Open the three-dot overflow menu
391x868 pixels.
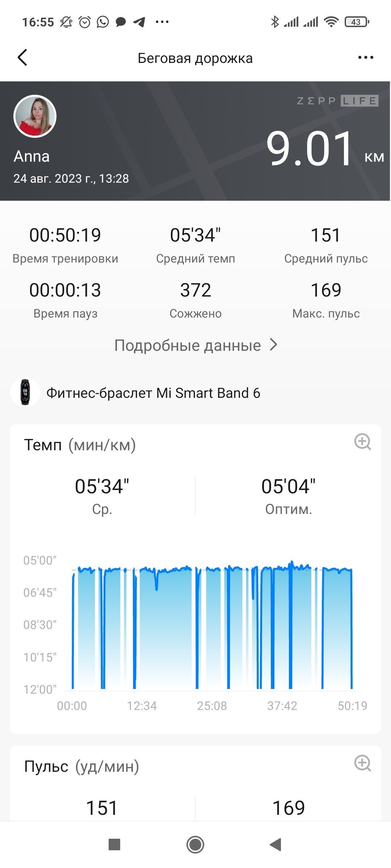pyautogui.click(x=365, y=58)
